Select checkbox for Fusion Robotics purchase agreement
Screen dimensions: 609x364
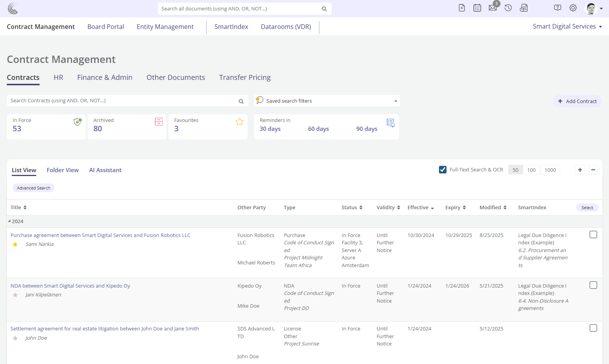(x=593, y=235)
